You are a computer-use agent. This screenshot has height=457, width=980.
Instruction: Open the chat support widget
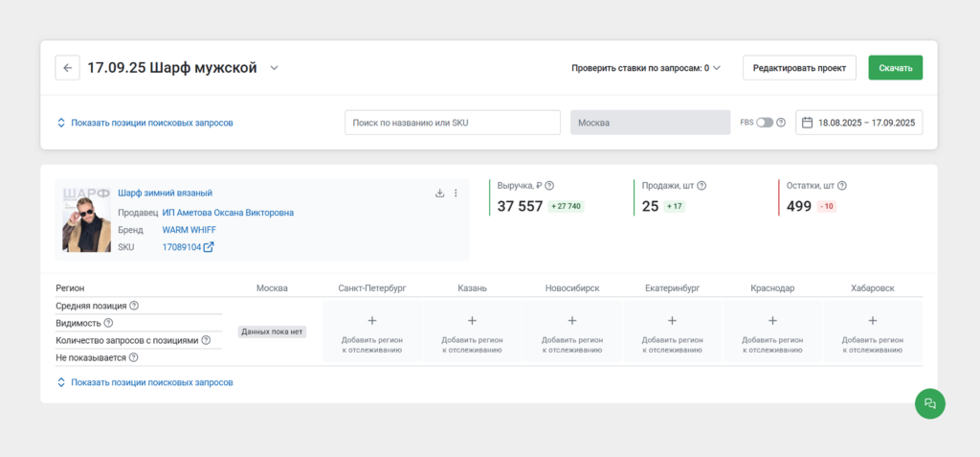click(x=929, y=403)
